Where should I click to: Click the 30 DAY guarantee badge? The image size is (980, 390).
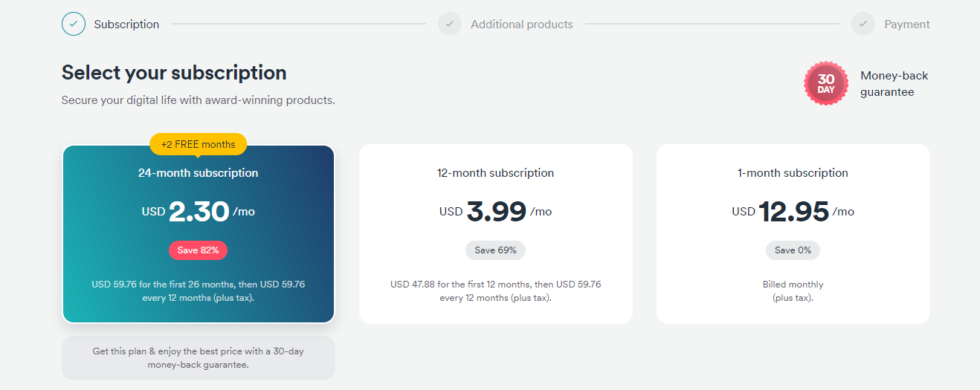pos(826,83)
